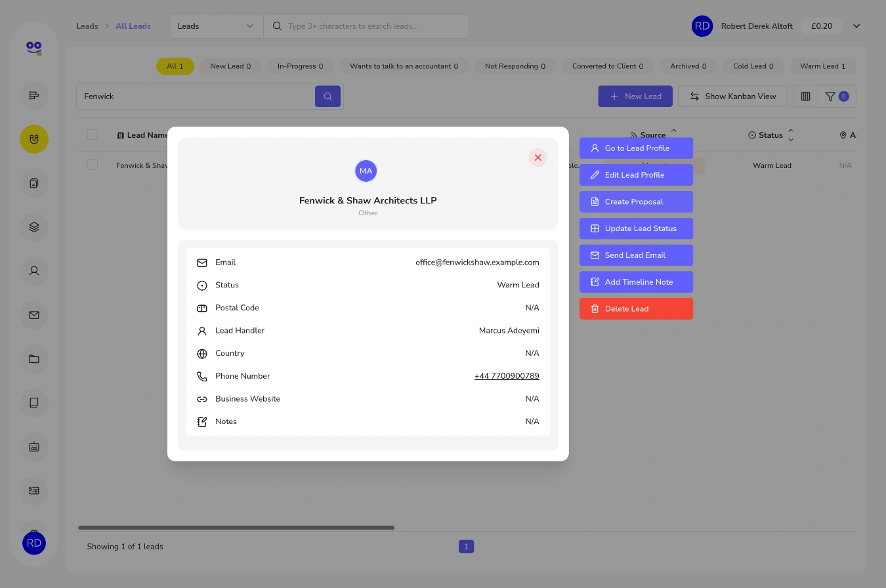Click the red Delete Lead button

636,309
